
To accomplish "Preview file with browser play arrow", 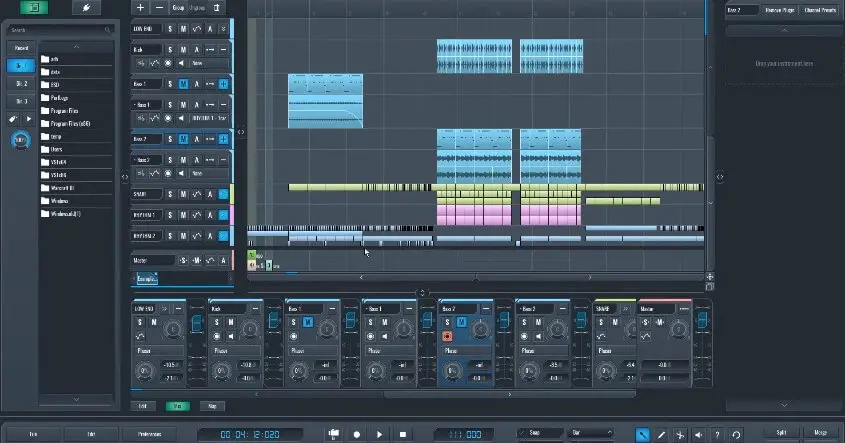I will tap(29, 119).
